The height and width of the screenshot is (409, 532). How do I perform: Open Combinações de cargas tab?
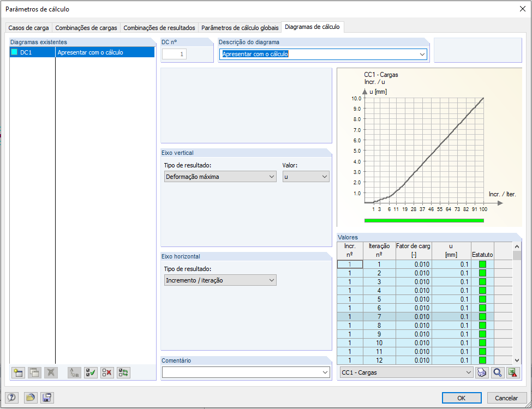(x=86, y=28)
